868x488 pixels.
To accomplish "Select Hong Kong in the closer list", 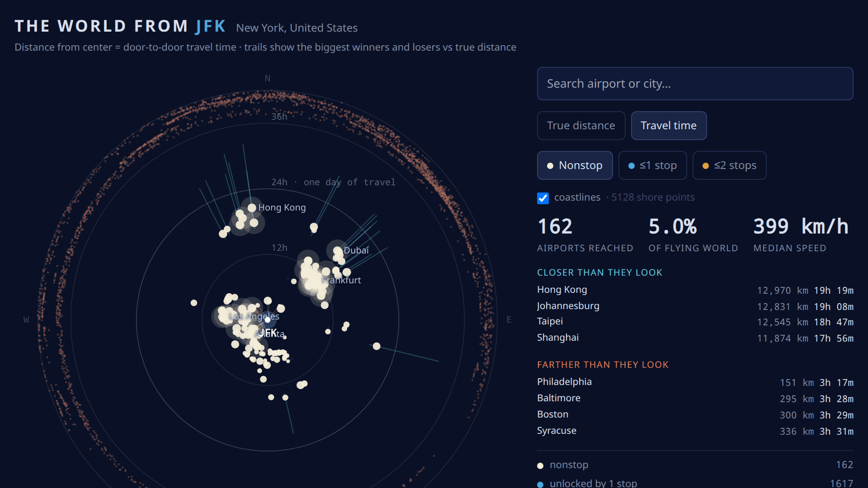I will [695, 290].
